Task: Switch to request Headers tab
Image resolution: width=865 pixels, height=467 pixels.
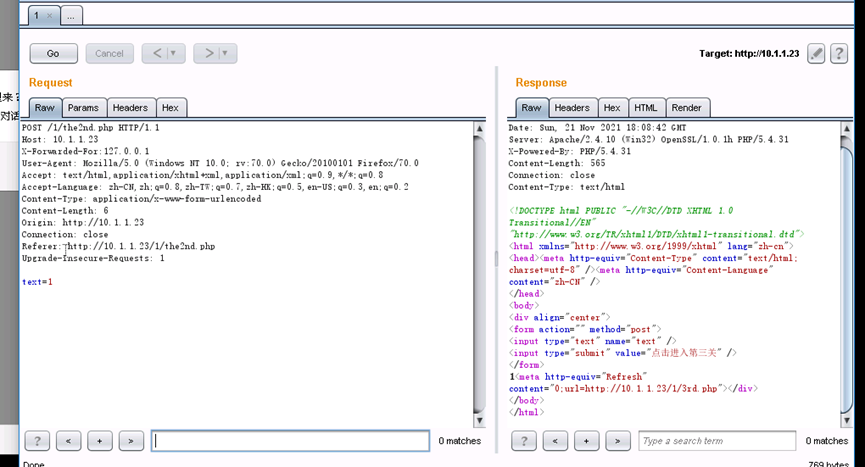Action: click(x=130, y=108)
